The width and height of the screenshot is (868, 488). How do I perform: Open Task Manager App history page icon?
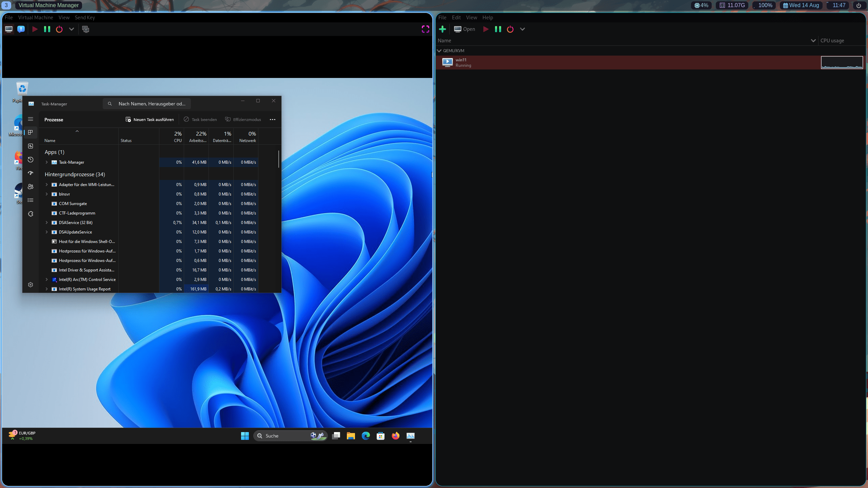31,160
